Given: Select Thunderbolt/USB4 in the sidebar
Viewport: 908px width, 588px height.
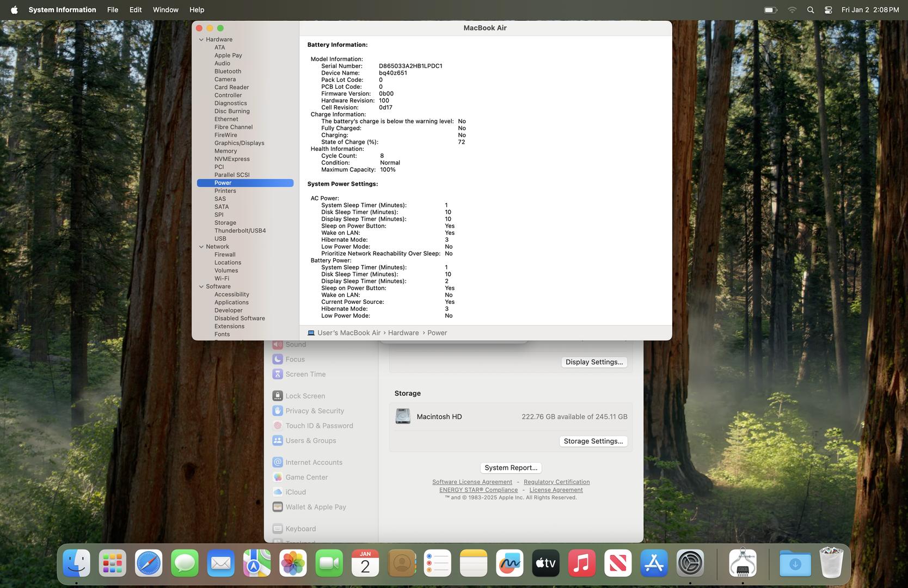Looking at the screenshot, I should pos(240,231).
